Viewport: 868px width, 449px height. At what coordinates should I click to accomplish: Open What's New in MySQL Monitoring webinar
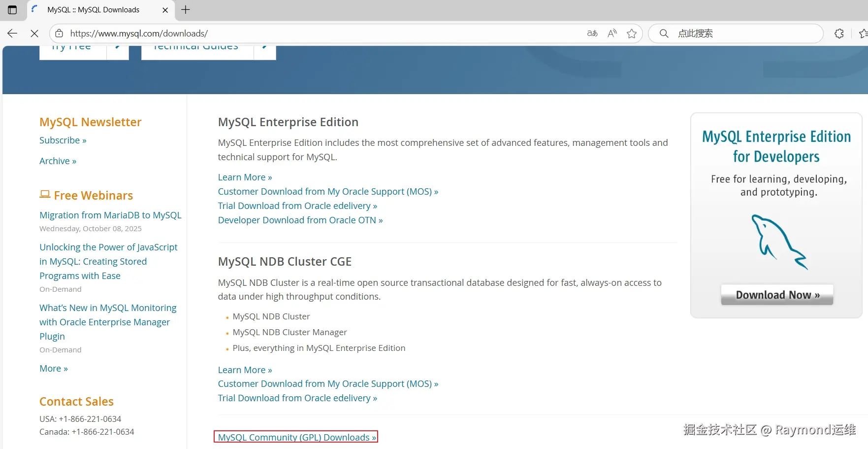point(108,322)
